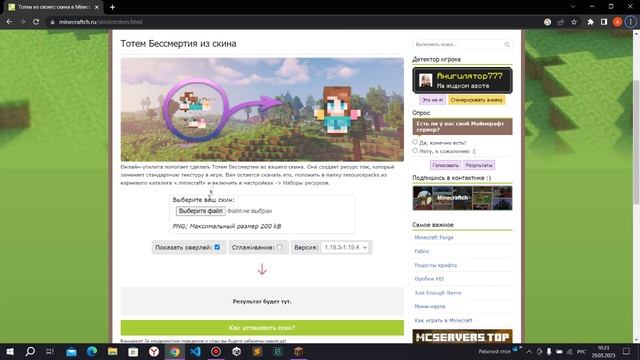Switch to Google Chrome on taskbar
The image size is (640, 360).
point(174,351)
